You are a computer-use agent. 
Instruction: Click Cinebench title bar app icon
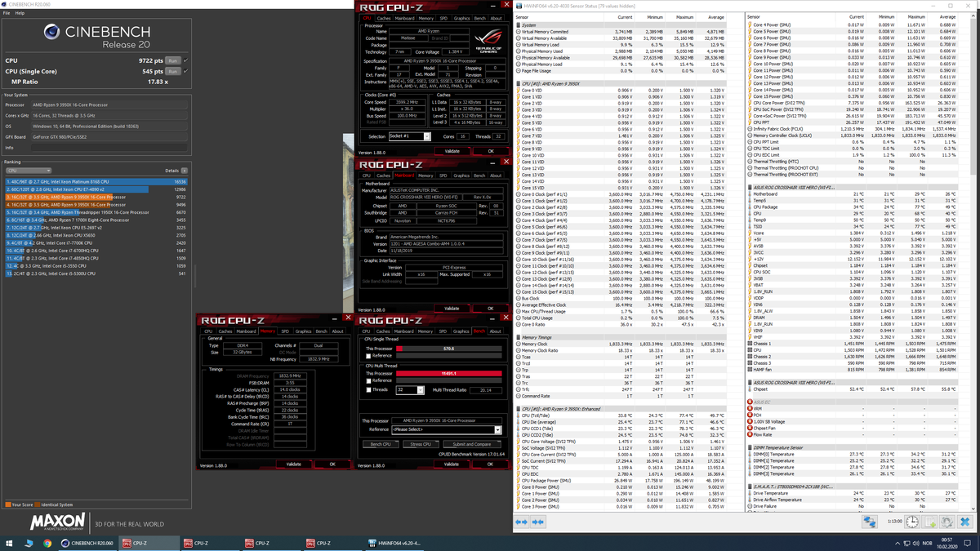click(x=4, y=4)
